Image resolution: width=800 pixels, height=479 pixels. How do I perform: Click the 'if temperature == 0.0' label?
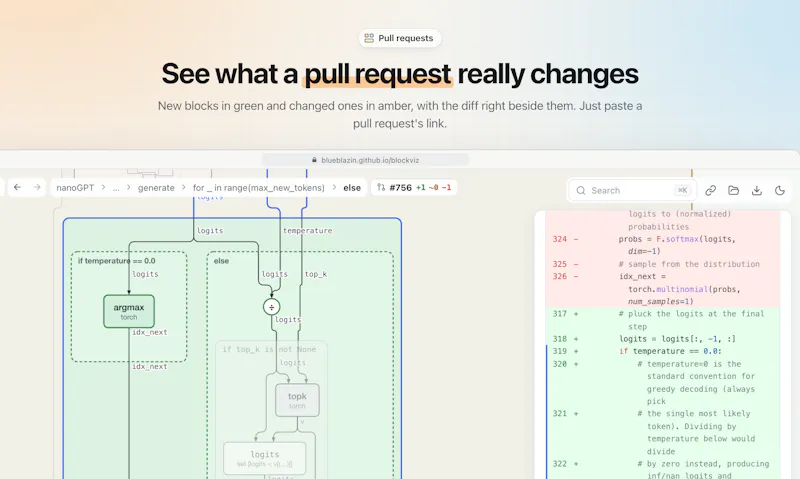click(116, 261)
